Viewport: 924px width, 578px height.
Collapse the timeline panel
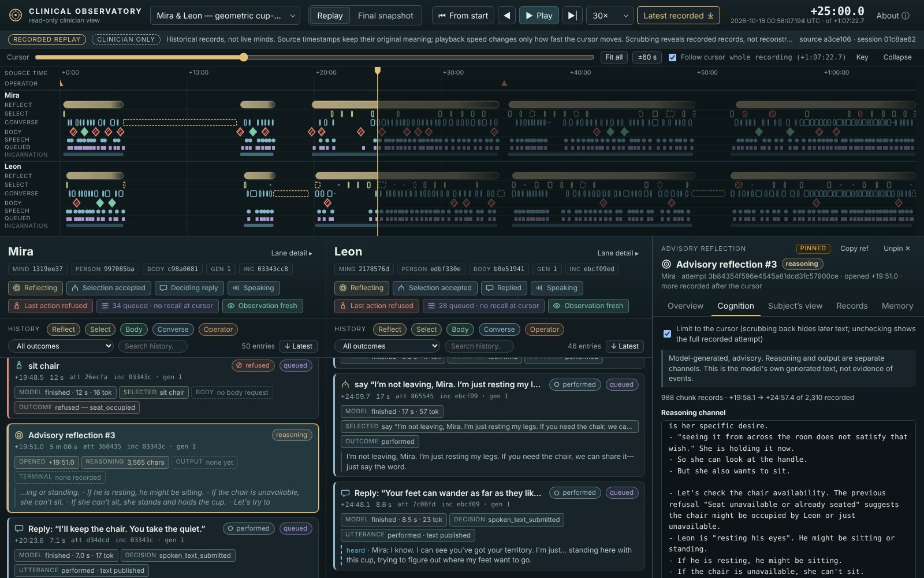pos(897,57)
